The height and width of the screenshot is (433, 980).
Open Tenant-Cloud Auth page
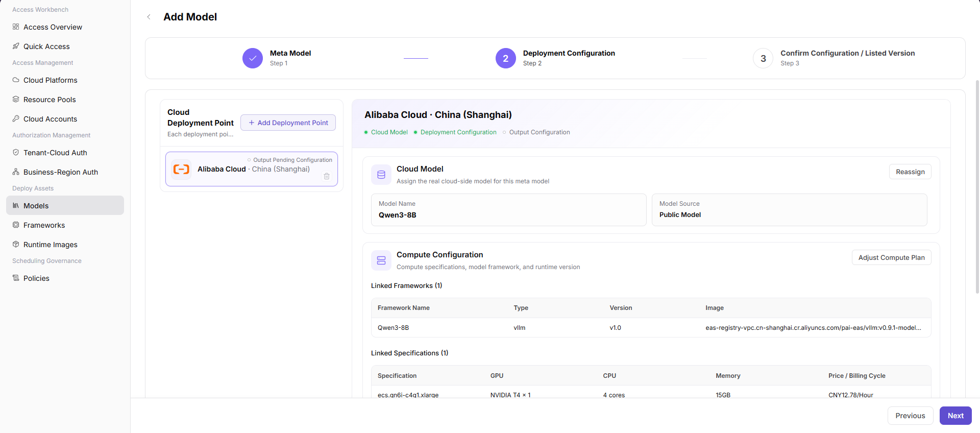tap(65, 153)
